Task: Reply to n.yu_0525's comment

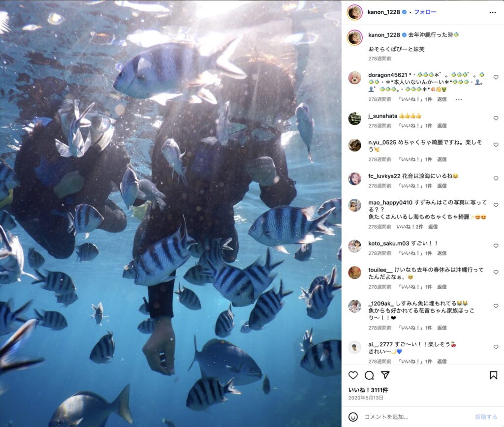Action: 441,159
